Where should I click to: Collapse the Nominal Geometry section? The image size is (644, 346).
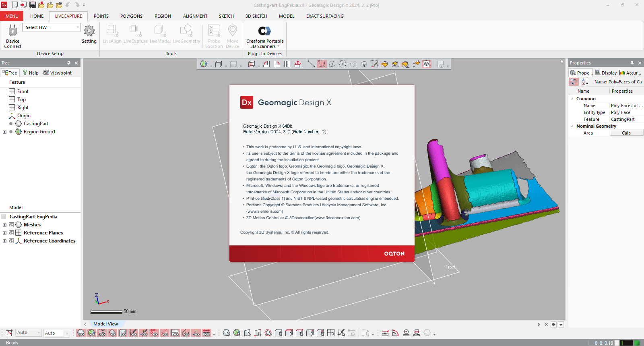[572, 126]
